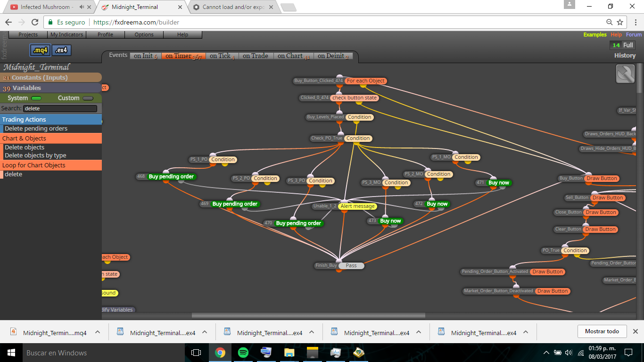Switch to on Deinit events tab
Image resolution: width=644 pixels, height=362 pixels.
tap(333, 56)
